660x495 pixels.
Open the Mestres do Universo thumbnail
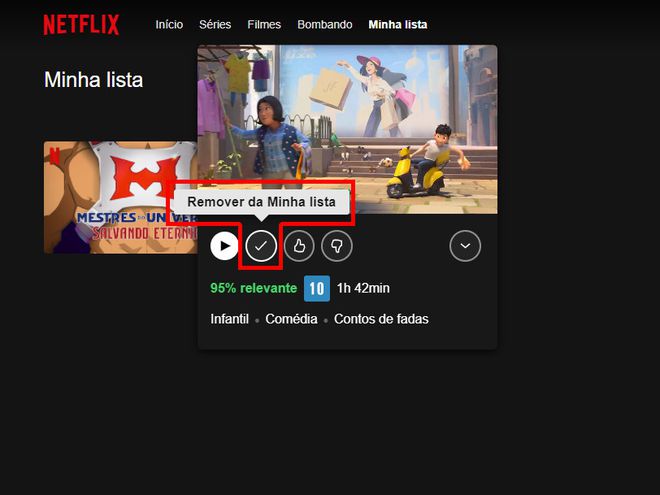pyautogui.click(x=120, y=197)
